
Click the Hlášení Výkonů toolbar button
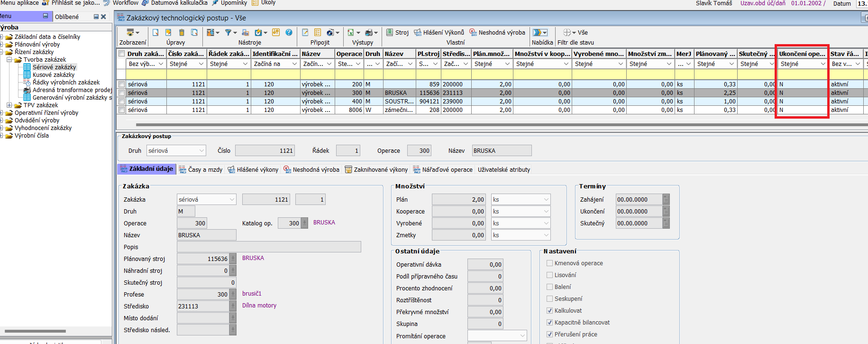[439, 32]
